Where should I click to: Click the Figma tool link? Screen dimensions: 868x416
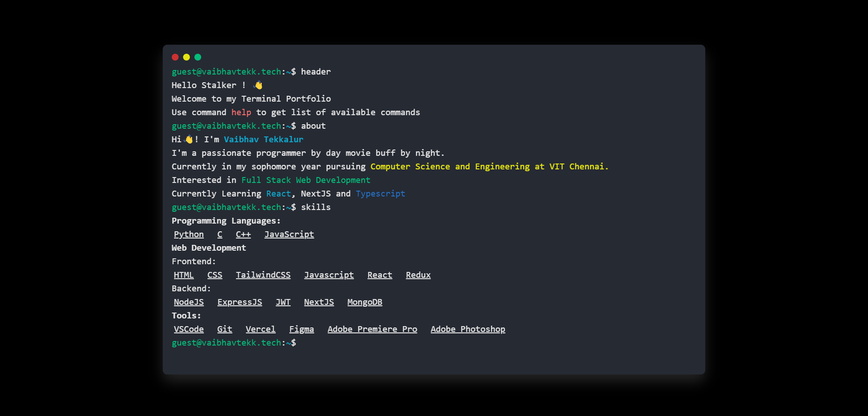coord(302,329)
